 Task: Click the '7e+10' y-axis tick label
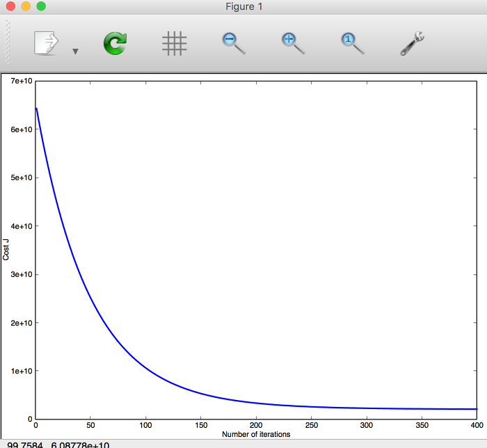pos(22,81)
